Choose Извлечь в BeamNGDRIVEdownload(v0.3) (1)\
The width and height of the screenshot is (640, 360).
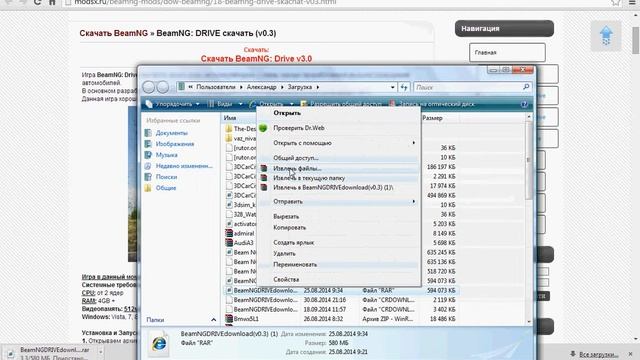click(x=333, y=188)
